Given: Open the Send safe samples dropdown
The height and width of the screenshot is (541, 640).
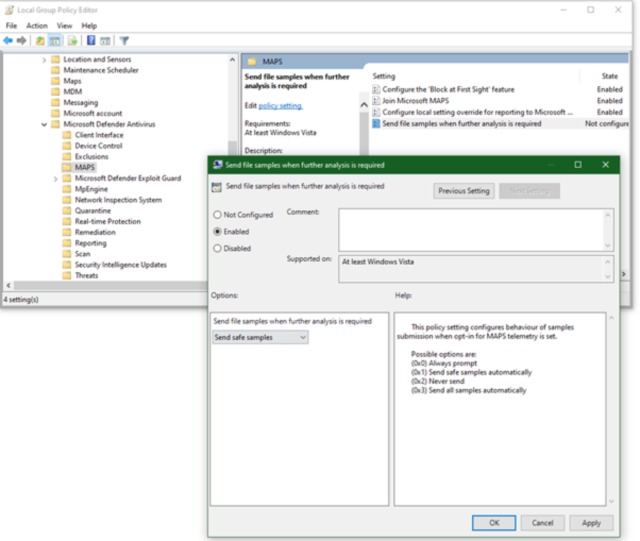Looking at the screenshot, I should (260, 337).
